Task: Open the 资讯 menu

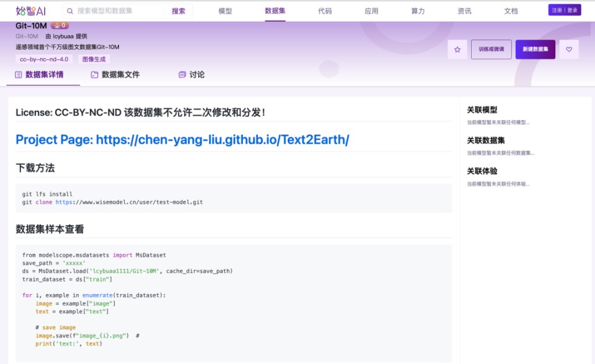Action: tap(464, 11)
